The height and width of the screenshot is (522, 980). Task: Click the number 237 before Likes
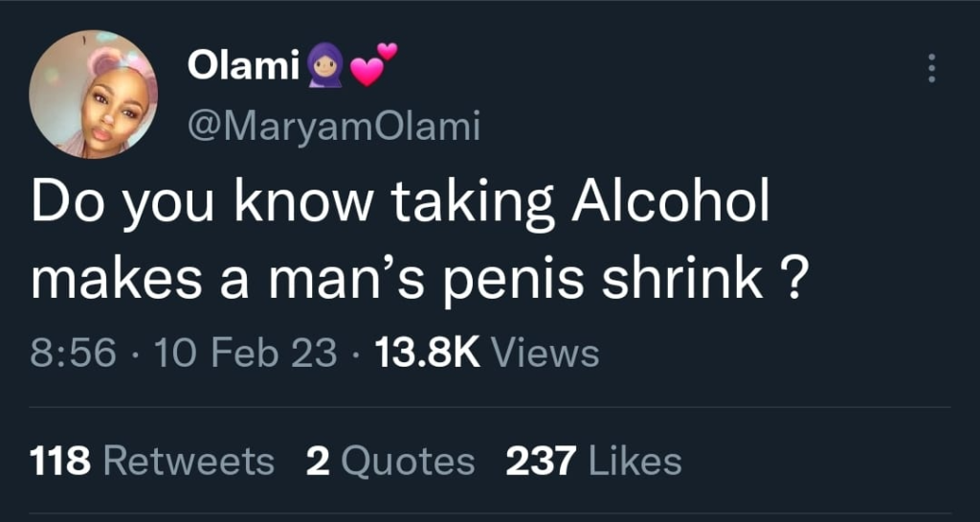[540, 462]
